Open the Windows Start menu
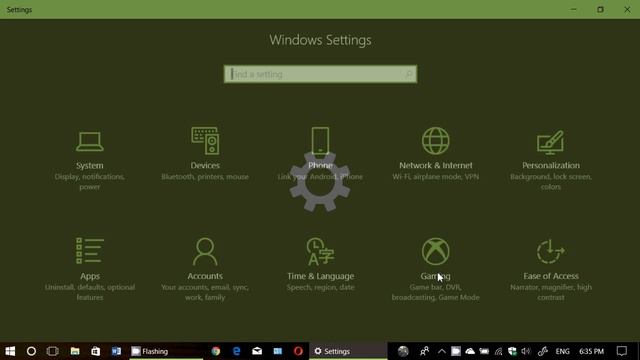Viewport: 640px width, 360px height. click(x=10, y=351)
